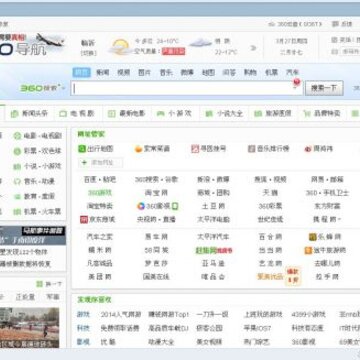Open the 百度·贴吧 link

100,180
